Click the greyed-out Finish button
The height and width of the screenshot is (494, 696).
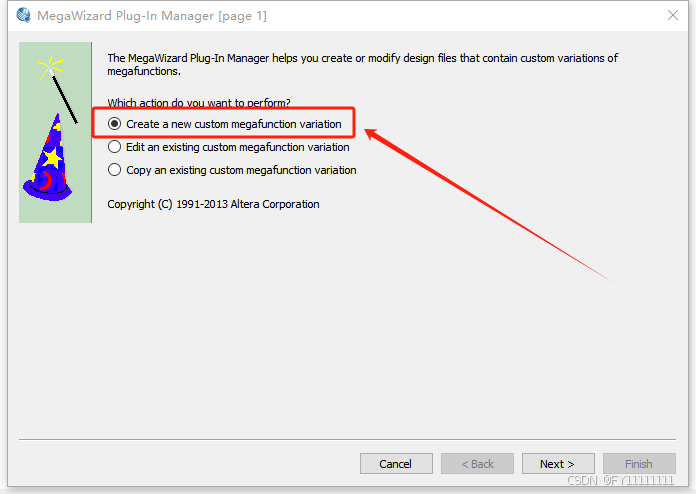pos(639,464)
